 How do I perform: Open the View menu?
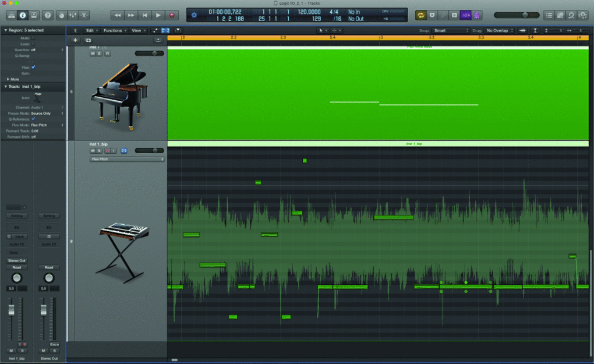point(138,31)
